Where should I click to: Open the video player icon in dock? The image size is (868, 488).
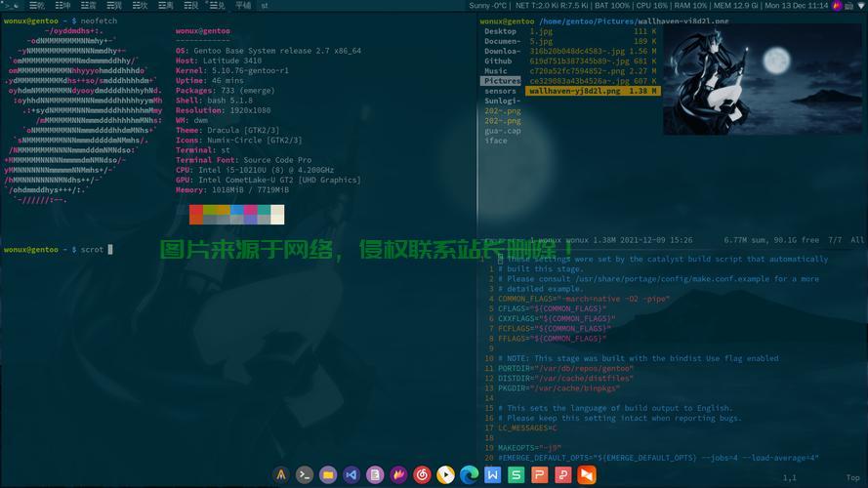pyautogui.click(x=446, y=475)
